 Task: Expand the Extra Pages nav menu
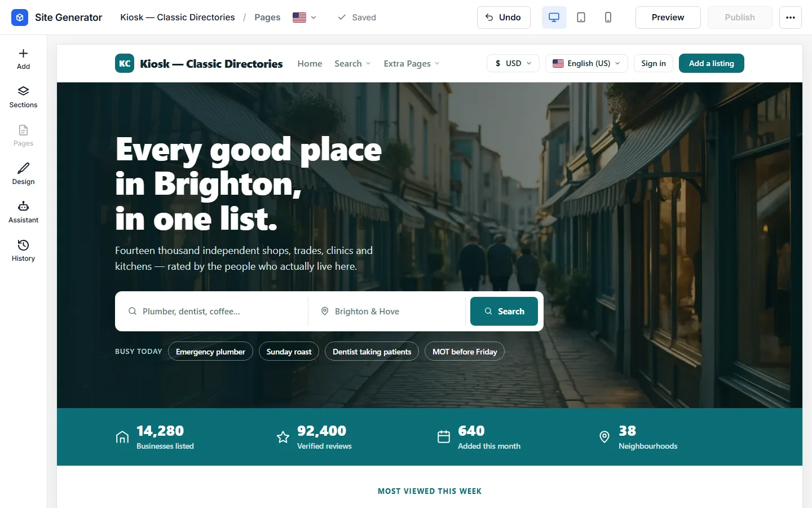pyautogui.click(x=412, y=63)
